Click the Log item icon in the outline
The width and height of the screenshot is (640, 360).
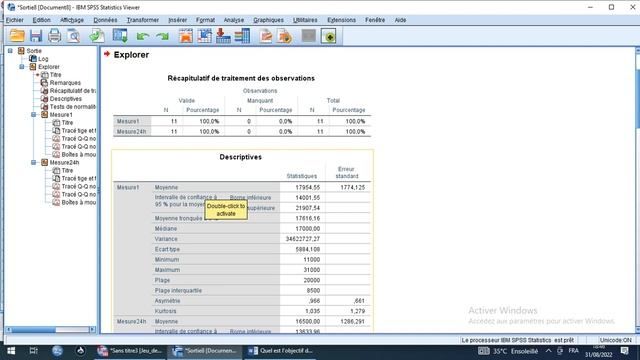(x=33, y=59)
